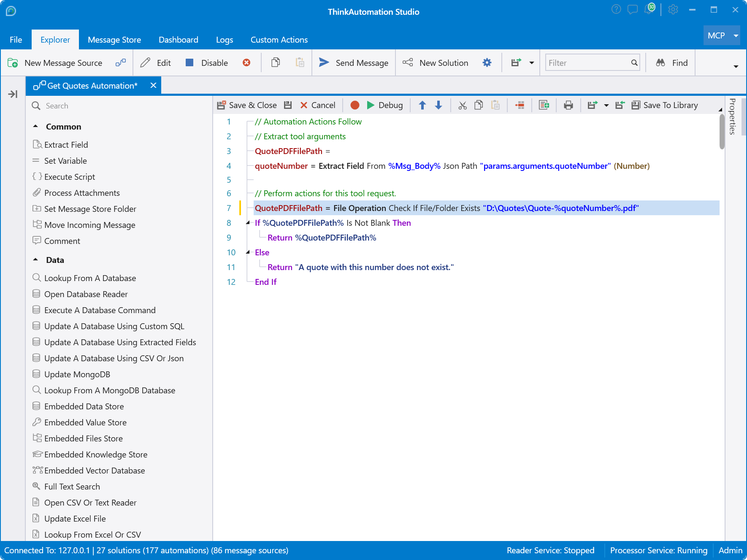Open the MCP dropdown arrow
This screenshot has width=747, height=560.
[736, 36]
